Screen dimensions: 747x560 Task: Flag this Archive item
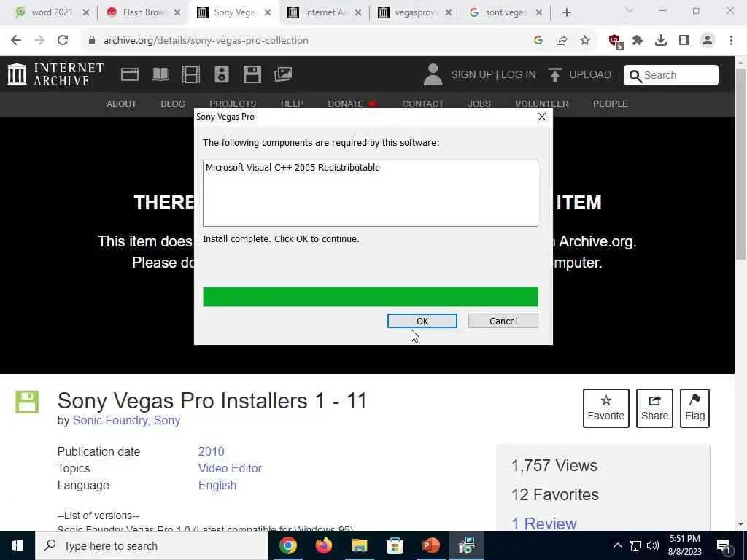coord(694,408)
